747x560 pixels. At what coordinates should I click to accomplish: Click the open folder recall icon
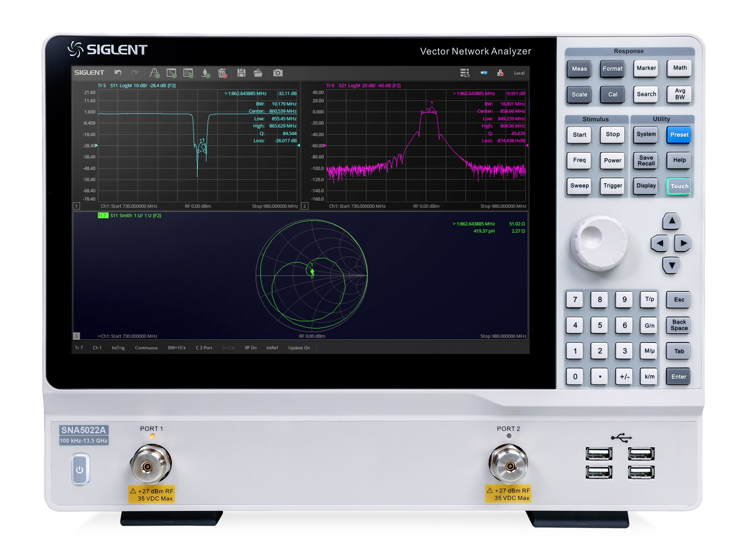pyautogui.click(x=258, y=73)
